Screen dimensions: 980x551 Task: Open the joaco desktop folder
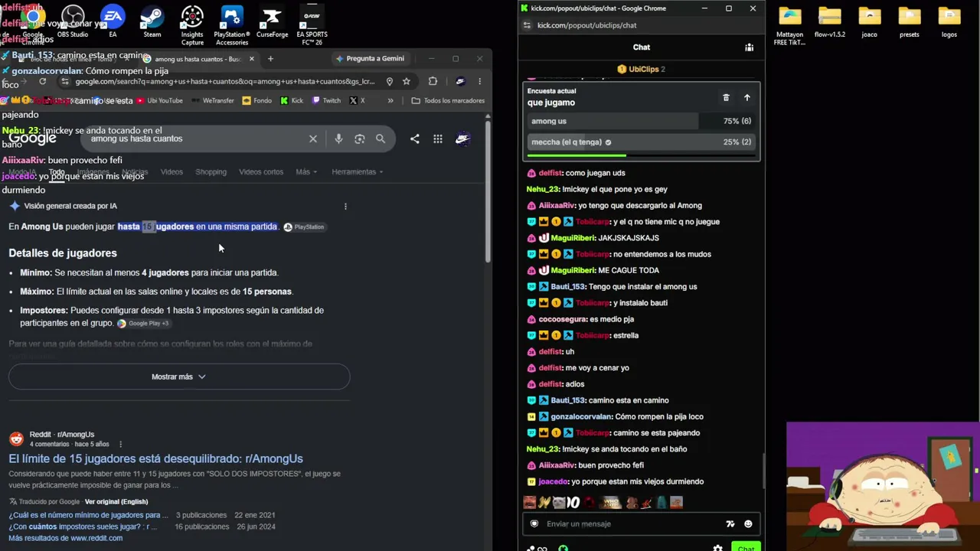click(x=869, y=21)
